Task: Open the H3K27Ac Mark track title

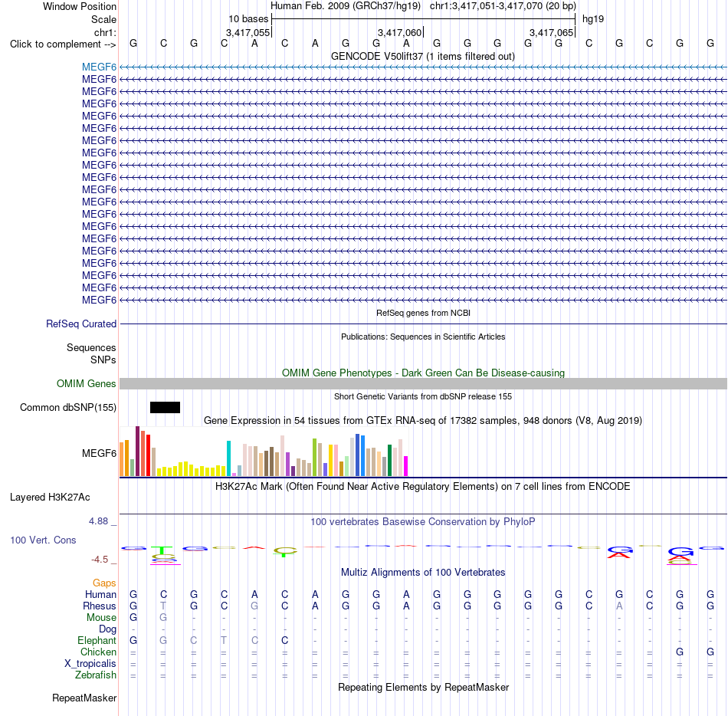Action: coord(423,486)
